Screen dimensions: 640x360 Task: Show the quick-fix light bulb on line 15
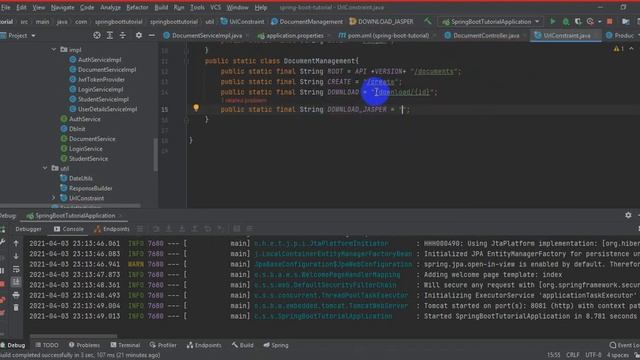196,108
